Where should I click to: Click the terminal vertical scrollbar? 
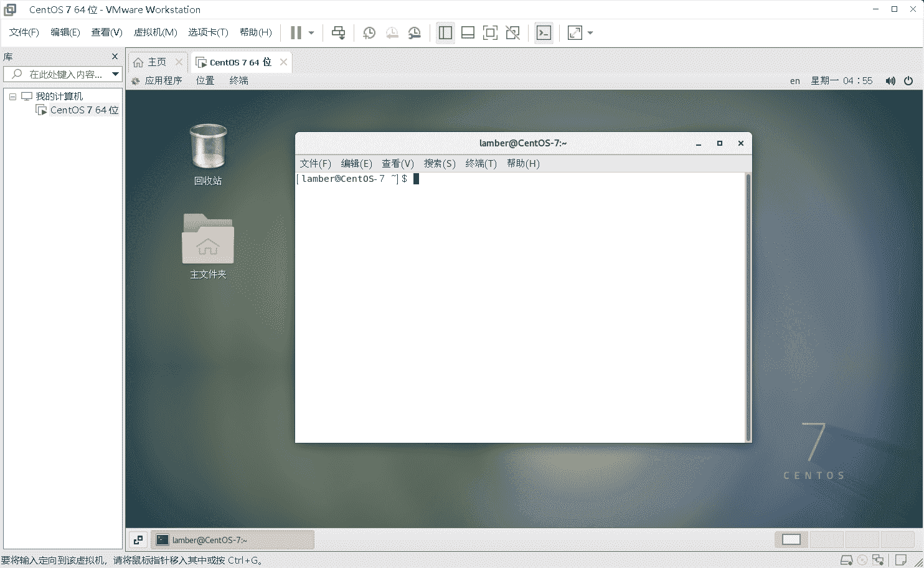pyautogui.click(x=748, y=308)
